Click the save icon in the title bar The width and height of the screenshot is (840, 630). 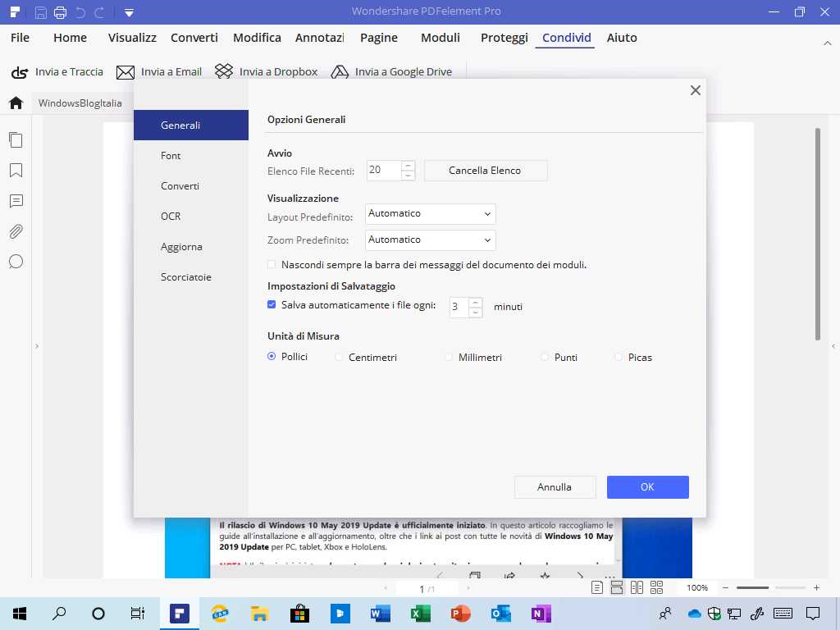[41, 11]
